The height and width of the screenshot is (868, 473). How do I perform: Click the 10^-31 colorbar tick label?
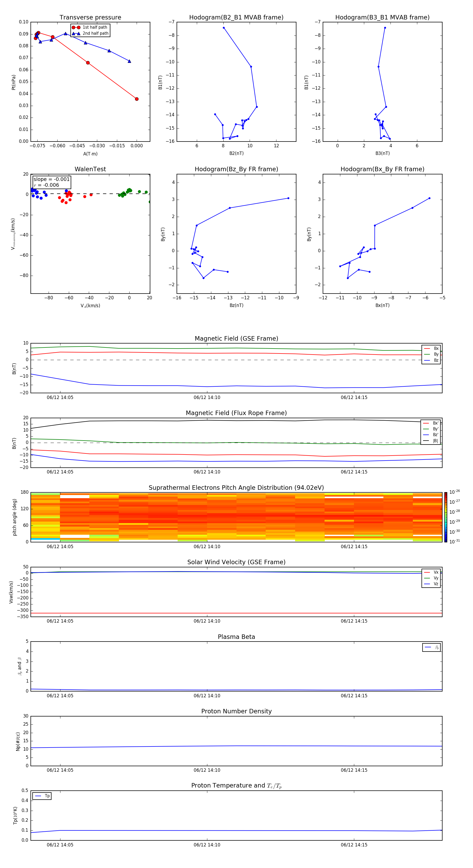pos(455,542)
